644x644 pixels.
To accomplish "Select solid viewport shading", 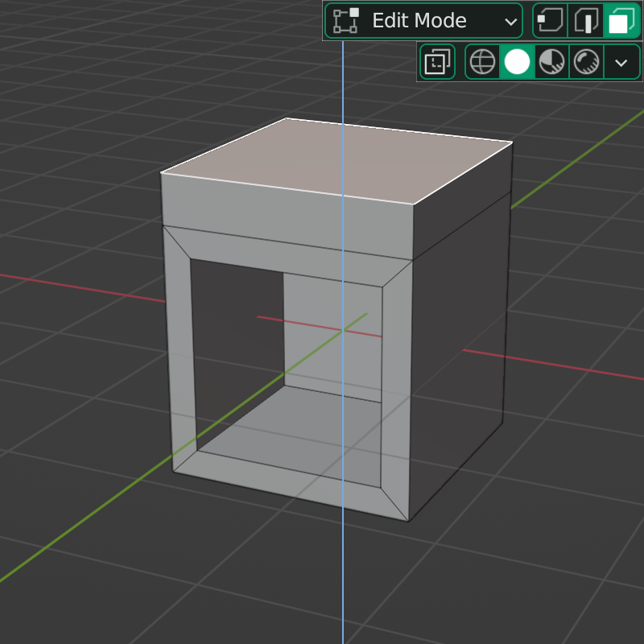I will point(517,62).
